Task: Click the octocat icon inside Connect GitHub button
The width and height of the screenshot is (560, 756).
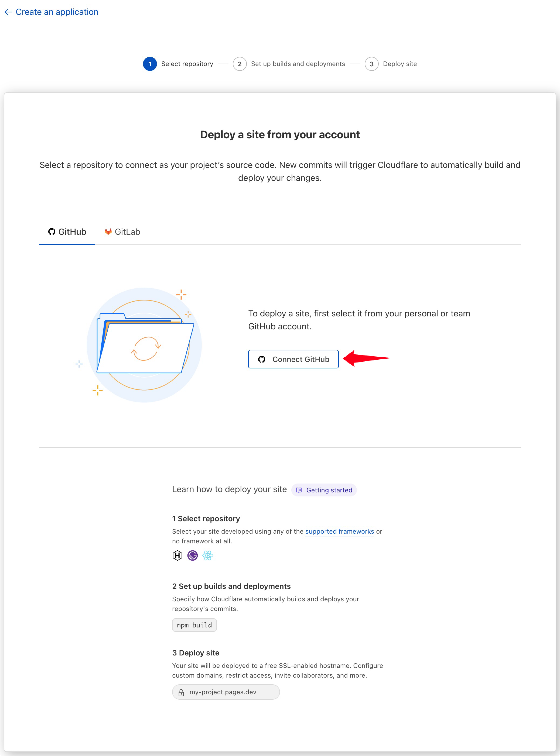Action: [x=262, y=359]
